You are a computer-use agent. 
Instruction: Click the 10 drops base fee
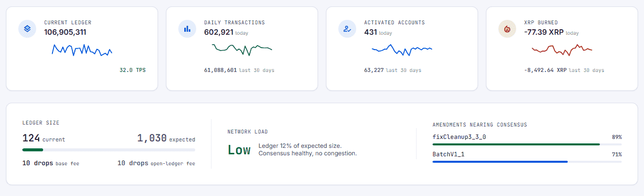(x=38, y=163)
